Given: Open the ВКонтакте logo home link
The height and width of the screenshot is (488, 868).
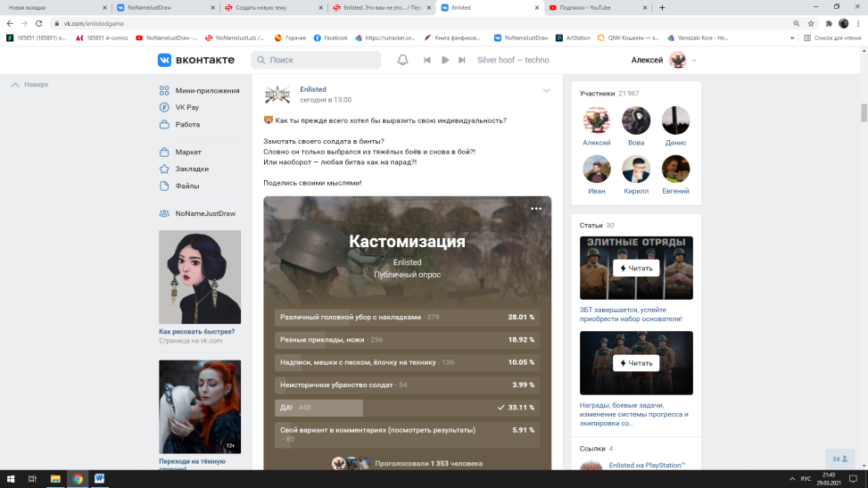Looking at the screenshot, I should [x=196, y=60].
